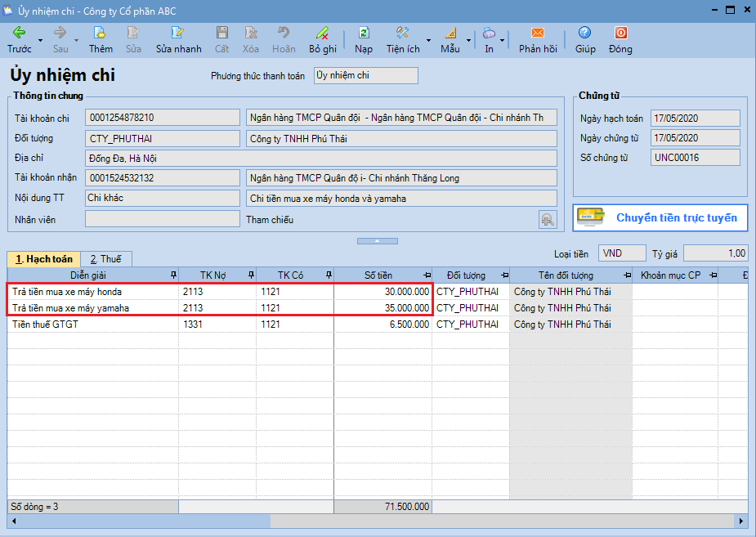Open the Tiện ích dropdown arrow
Viewport: 756px width, 537px height.
coord(428,41)
